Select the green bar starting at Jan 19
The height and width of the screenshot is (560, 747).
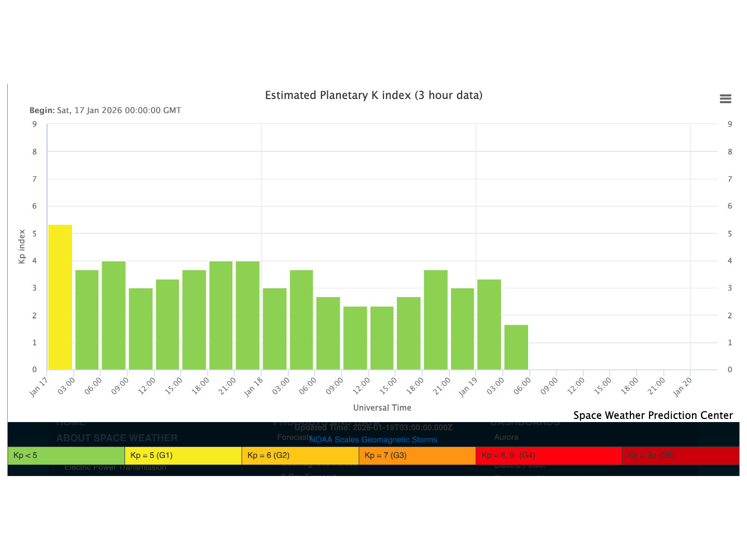tap(489, 325)
